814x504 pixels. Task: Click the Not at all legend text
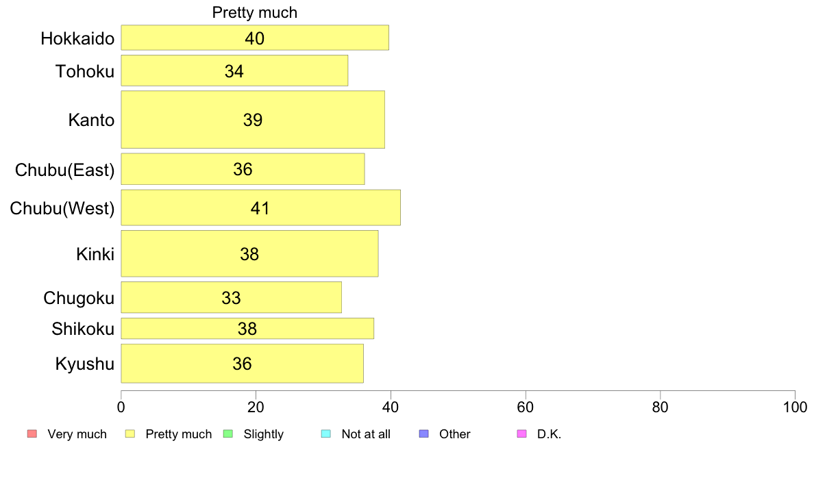click(366, 434)
